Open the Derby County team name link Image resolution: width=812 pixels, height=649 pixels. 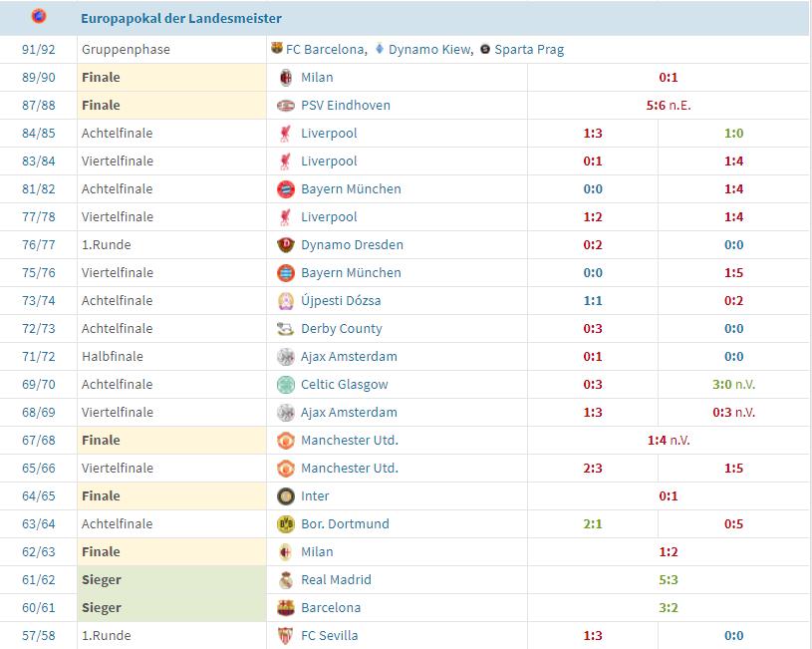coord(341,328)
